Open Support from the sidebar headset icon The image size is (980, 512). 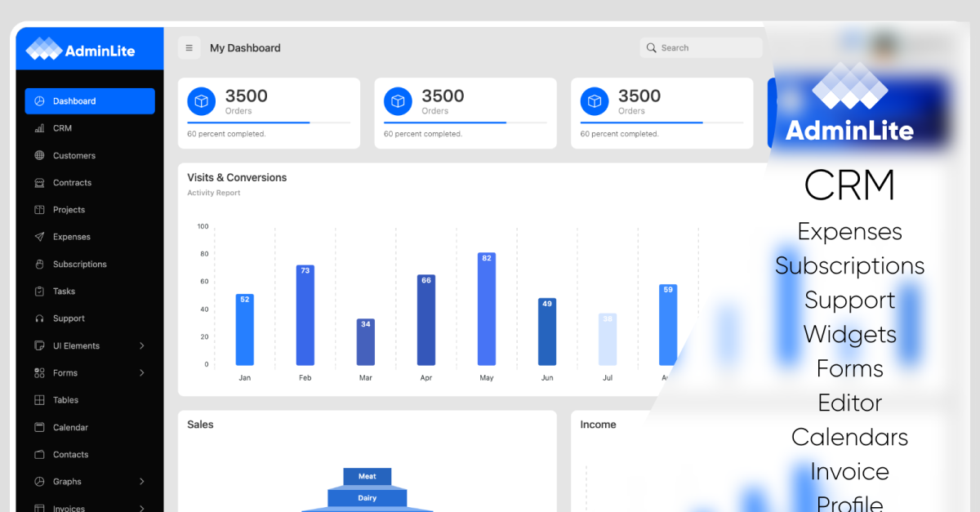point(40,318)
